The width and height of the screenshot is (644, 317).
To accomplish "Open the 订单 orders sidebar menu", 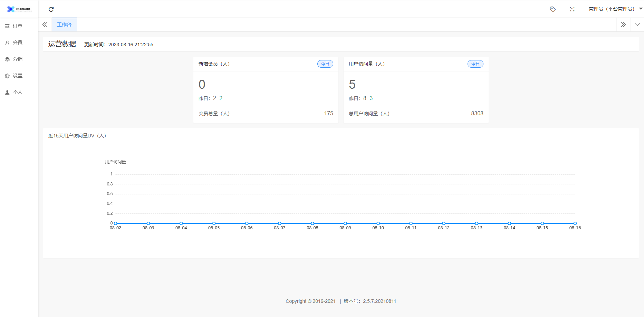I will point(17,26).
